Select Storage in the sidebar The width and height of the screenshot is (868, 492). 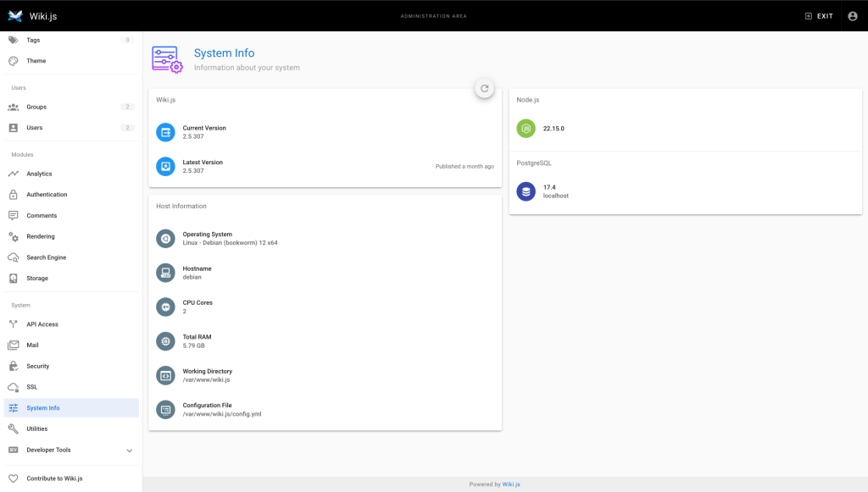click(37, 279)
